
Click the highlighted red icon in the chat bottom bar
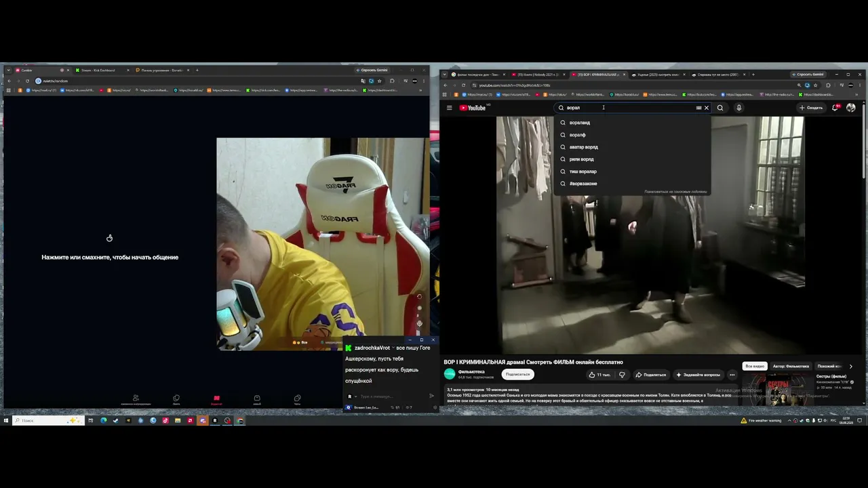coord(216,399)
